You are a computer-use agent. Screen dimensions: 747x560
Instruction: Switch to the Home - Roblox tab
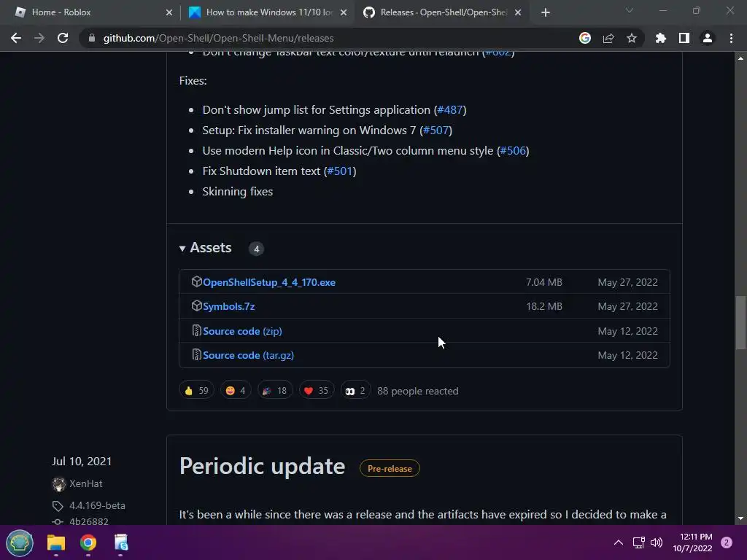[90, 12]
